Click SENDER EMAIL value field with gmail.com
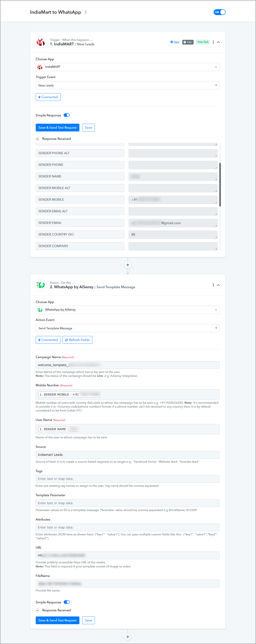This screenshot has width=256, height=644. coord(173,223)
